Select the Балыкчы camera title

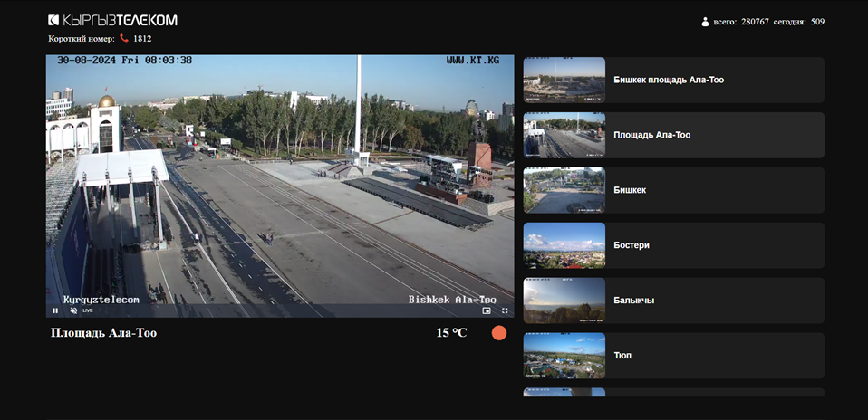pyautogui.click(x=634, y=301)
